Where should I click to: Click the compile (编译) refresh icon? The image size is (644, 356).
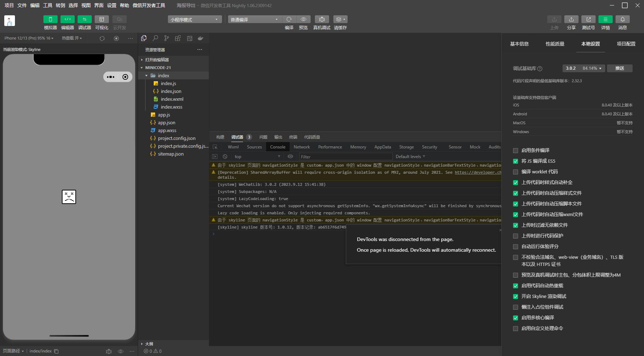[x=289, y=19]
